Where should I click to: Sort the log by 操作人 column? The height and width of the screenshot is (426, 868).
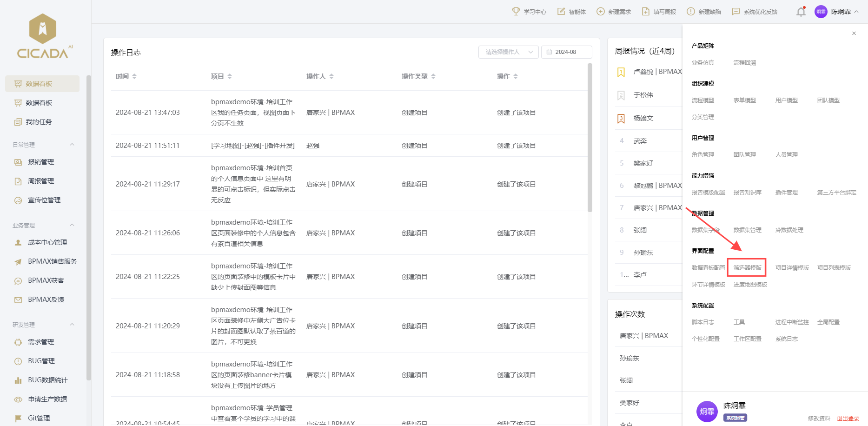pos(331,76)
